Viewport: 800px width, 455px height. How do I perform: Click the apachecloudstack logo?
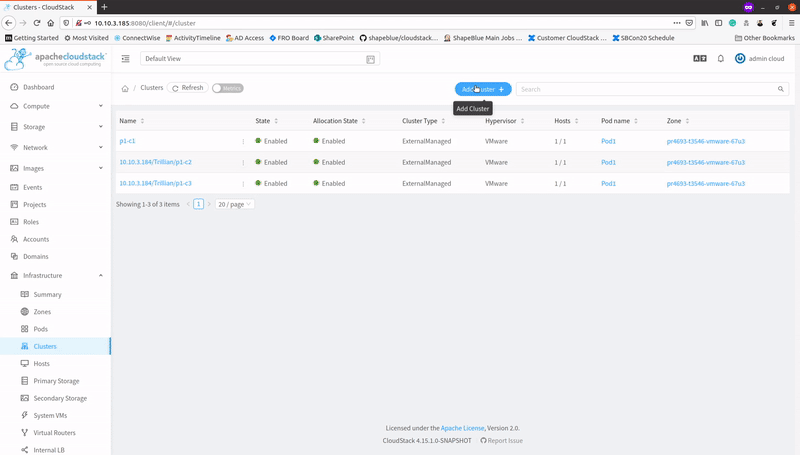[x=55, y=59]
